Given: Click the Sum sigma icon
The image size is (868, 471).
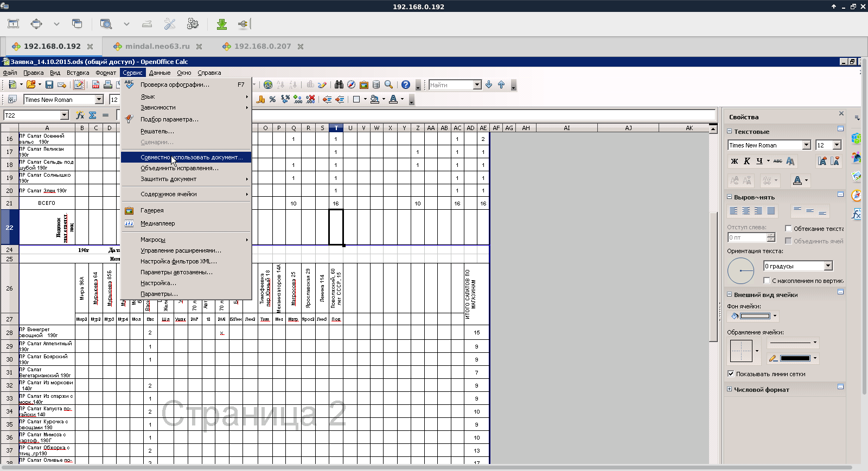Looking at the screenshot, I should point(93,115).
